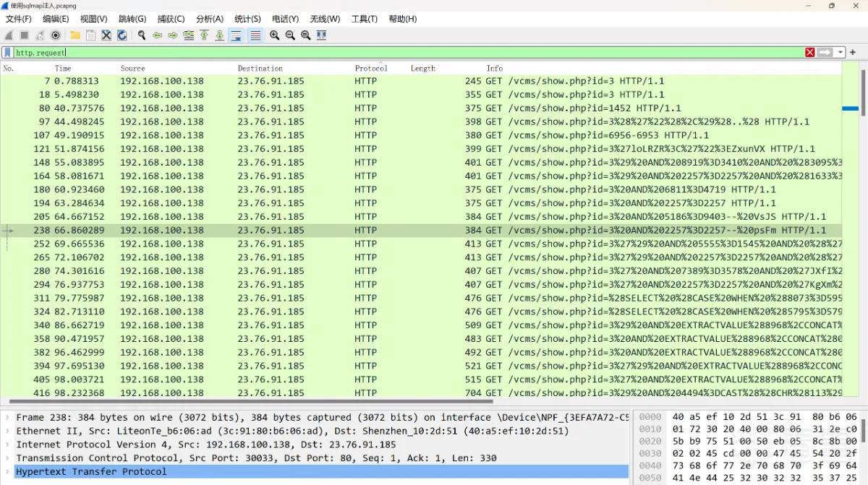Expand the Ethernet II details row
This screenshot has width=868, height=485.
click(x=7, y=431)
